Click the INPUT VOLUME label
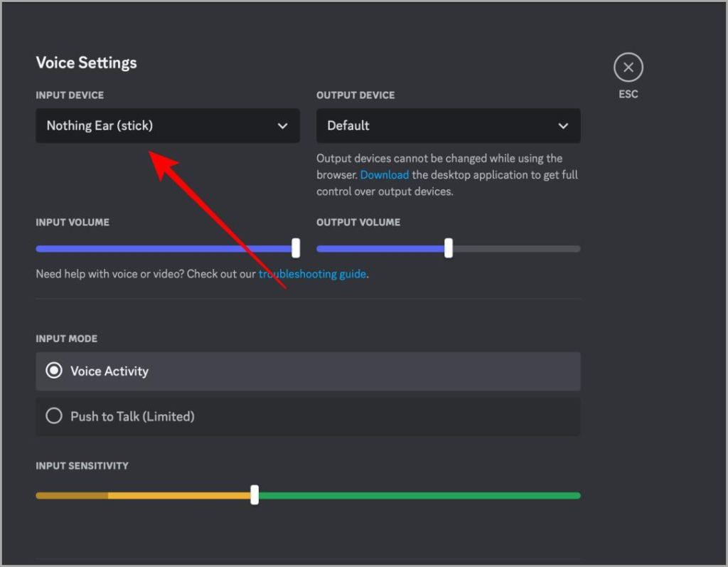728x567 pixels. click(x=73, y=222)
